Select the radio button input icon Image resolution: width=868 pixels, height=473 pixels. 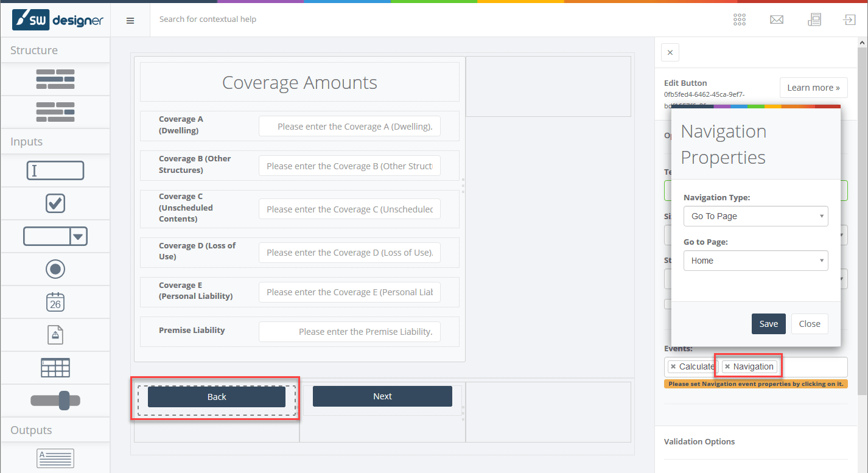55,269
